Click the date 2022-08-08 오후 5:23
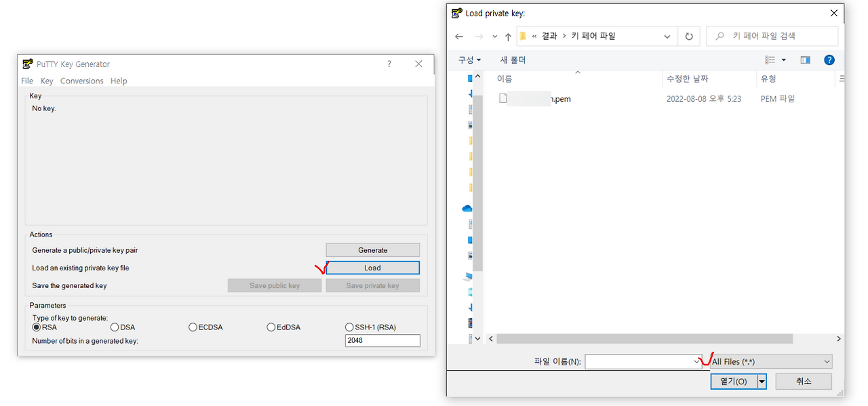Viewport: 868px width, 406px height. pyautogui.click(x=704, y=99)
